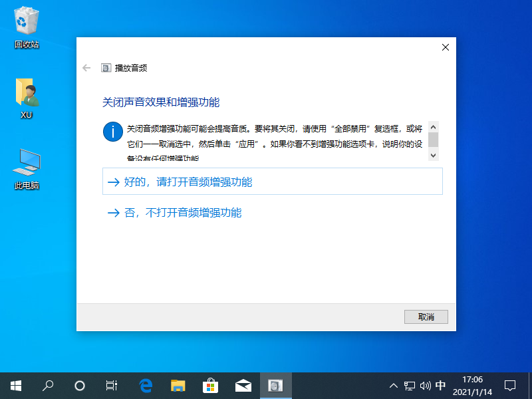Expand hidden icons in the system tray
This screenshot has height=399, width=532.
pyautogui.click(x=394, y=386)
